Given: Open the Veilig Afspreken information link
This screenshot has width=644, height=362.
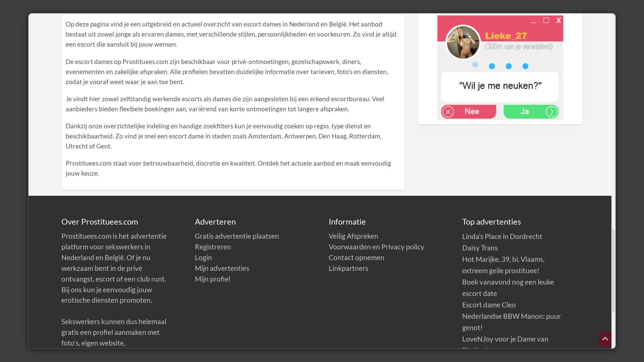Looking at the screenshot, I should pos(353,236).
